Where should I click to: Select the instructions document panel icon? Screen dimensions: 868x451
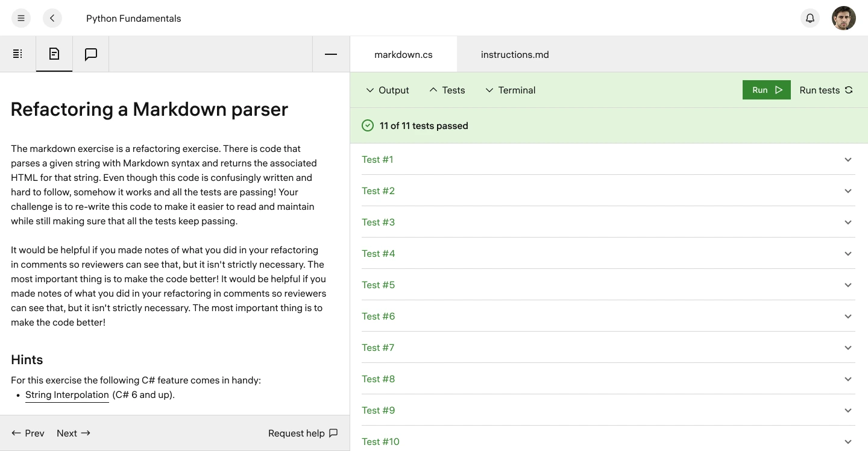(x=54, y=54)
